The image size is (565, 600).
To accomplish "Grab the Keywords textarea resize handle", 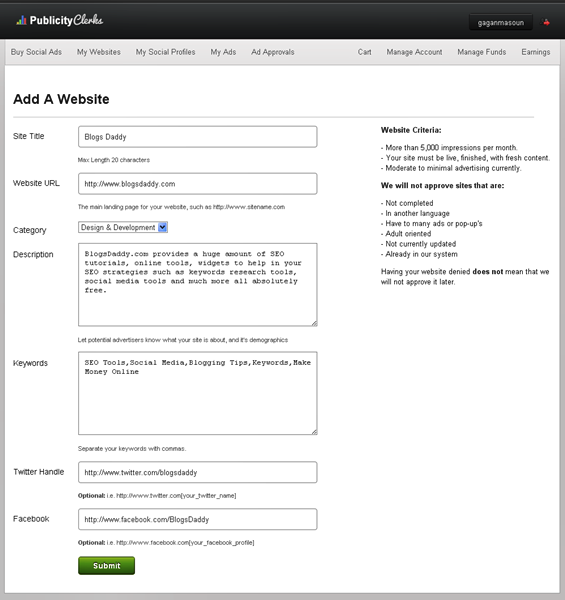I will [314, 432].
